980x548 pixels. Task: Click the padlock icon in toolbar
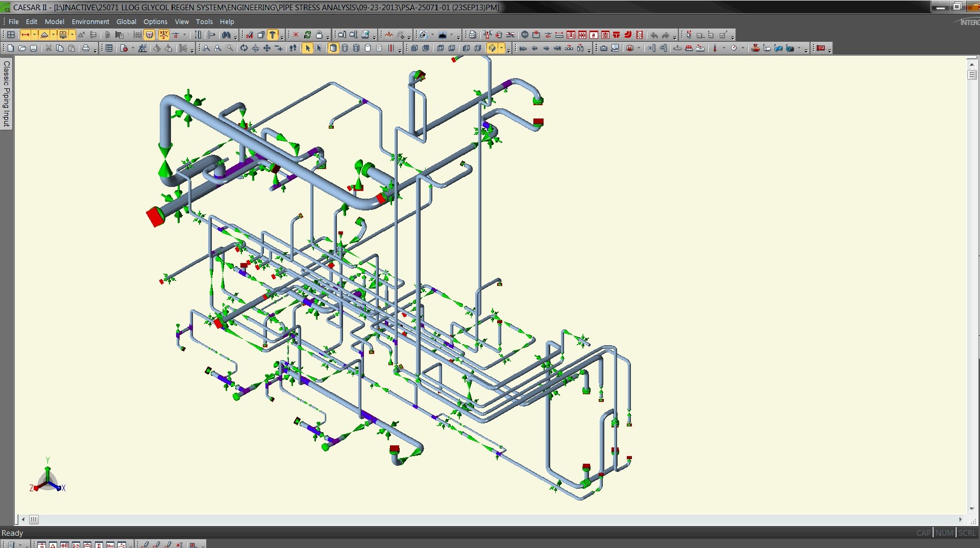pyautogui.click(x=319, y=35)
